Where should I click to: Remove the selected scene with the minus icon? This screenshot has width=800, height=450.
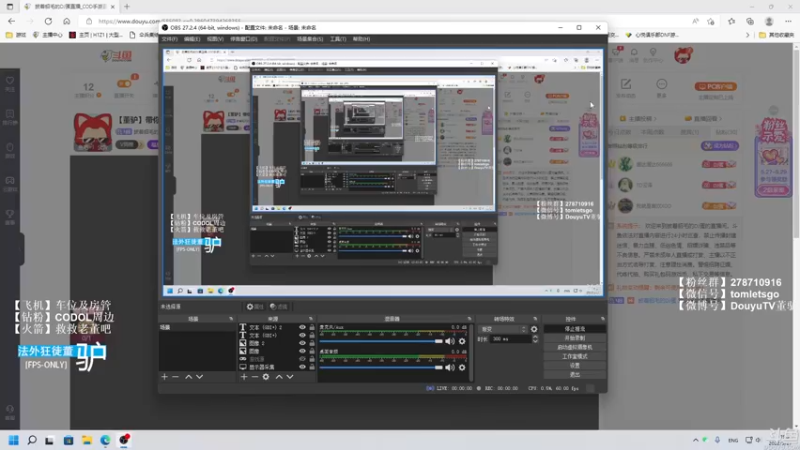(x=176, y=377)
